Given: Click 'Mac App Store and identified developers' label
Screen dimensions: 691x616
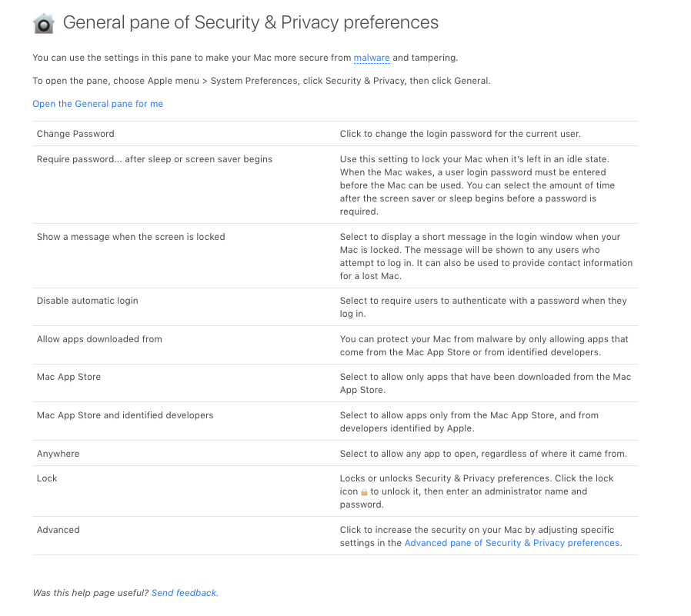Looking at the screenshot, I should (125, 415).
